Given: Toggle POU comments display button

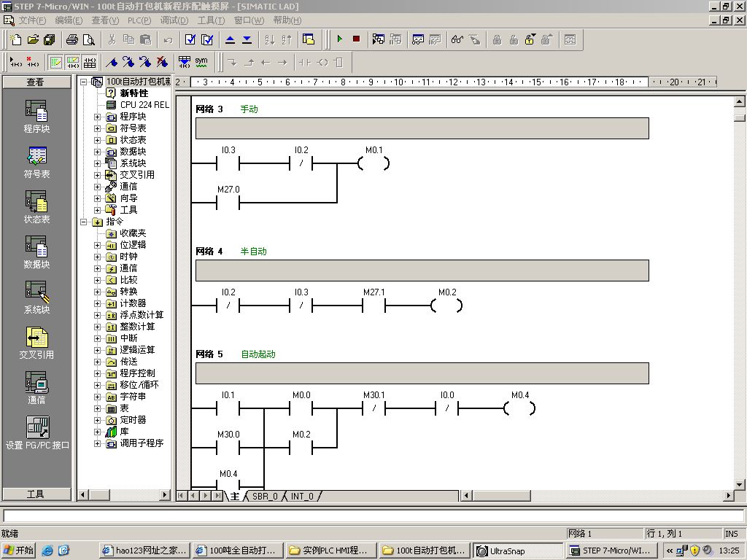Looking at the screenshot, I should pos(55,62).
